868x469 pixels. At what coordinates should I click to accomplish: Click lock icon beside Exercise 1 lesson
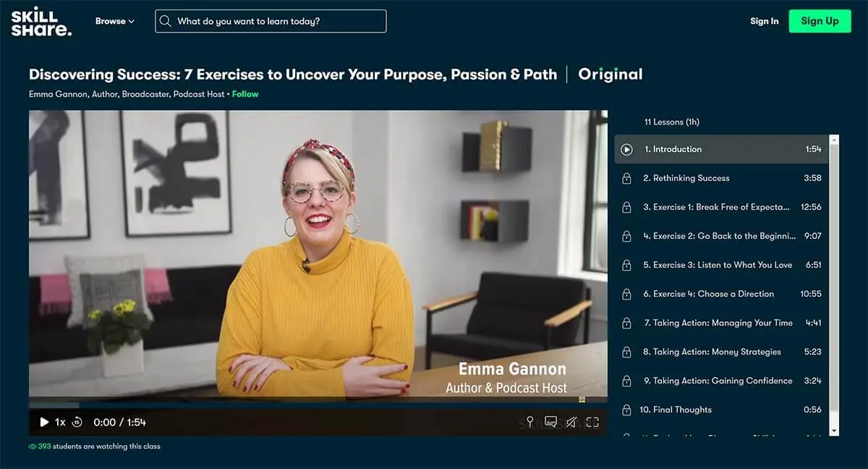click(627, 207)
